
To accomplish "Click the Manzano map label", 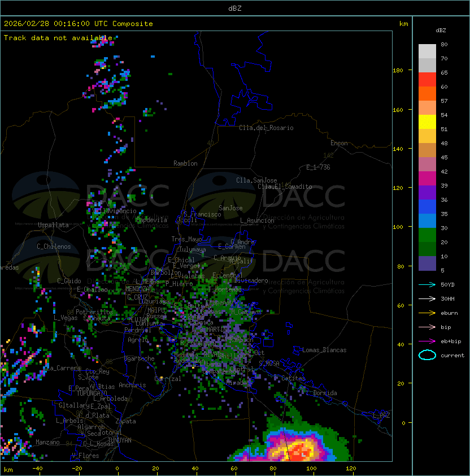I will (47, 442).
